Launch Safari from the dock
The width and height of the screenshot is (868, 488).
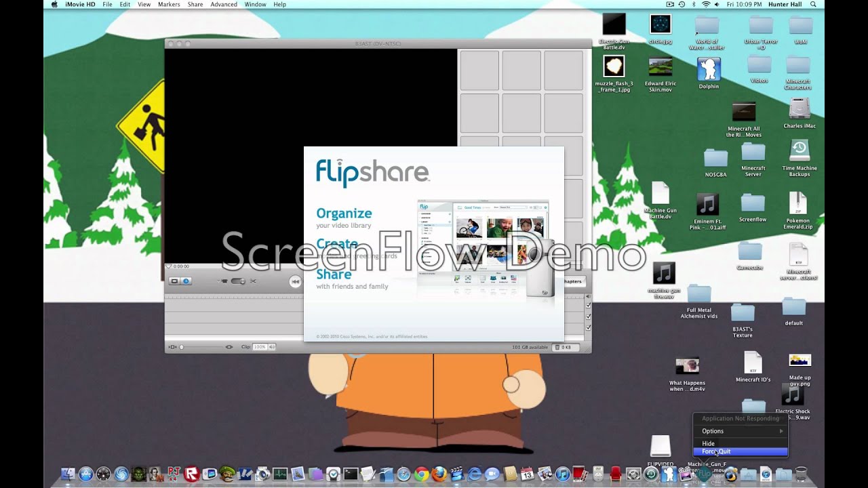coord(404,474)
